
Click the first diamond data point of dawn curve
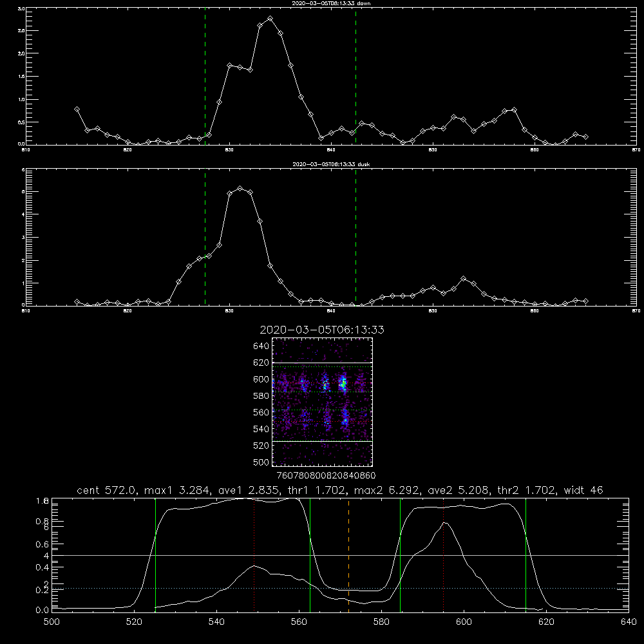click(x=77, y=109)
